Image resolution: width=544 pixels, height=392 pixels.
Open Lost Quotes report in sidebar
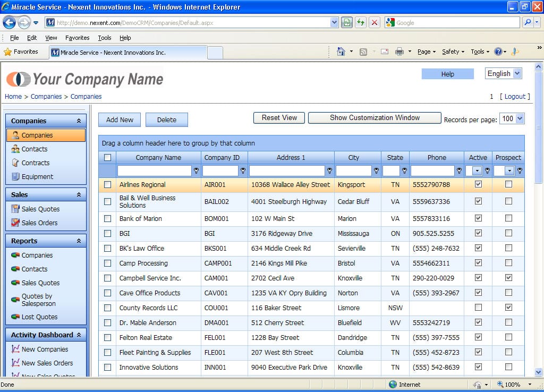coord(39,317)
